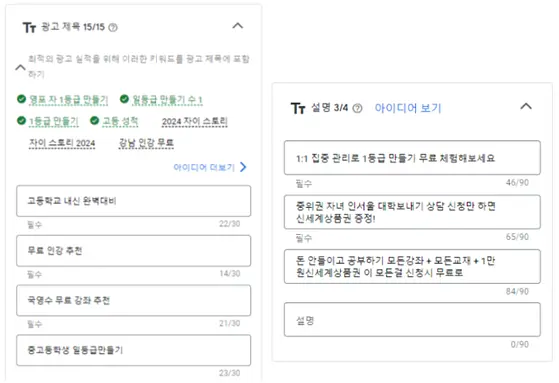
Task: Click green check beside 일등급 만들기 수 1
Action: [124, 99]
